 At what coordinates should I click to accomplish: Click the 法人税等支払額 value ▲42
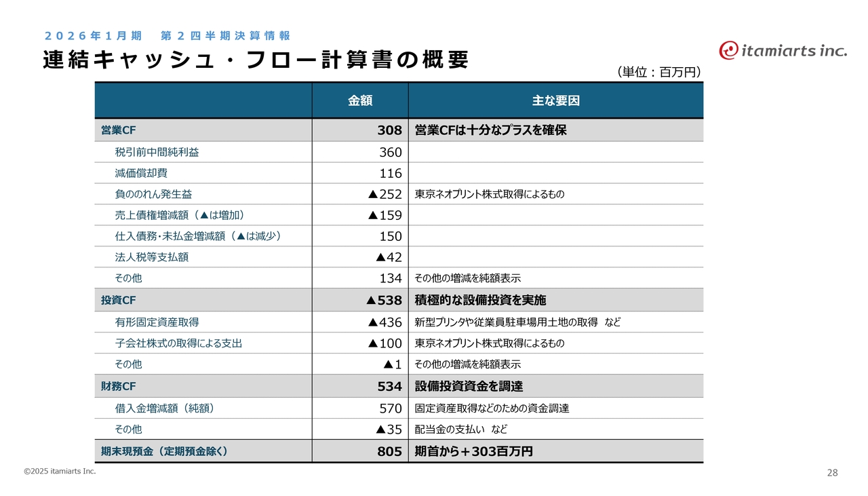389,257
